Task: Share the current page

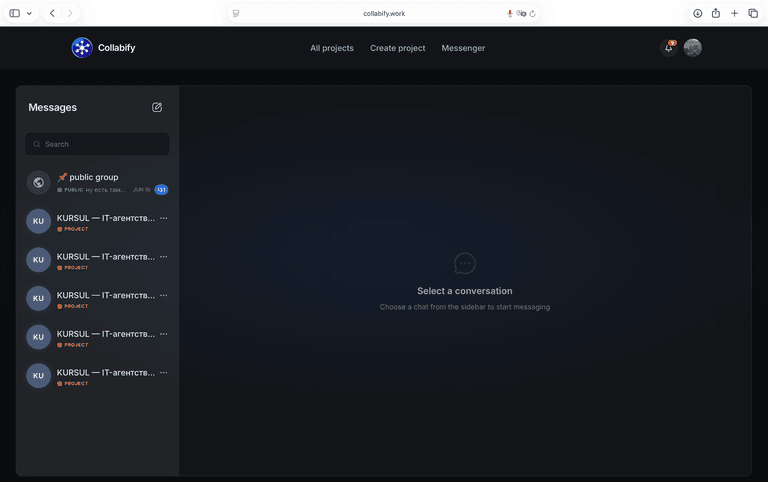Action: [x=716, y=13]
